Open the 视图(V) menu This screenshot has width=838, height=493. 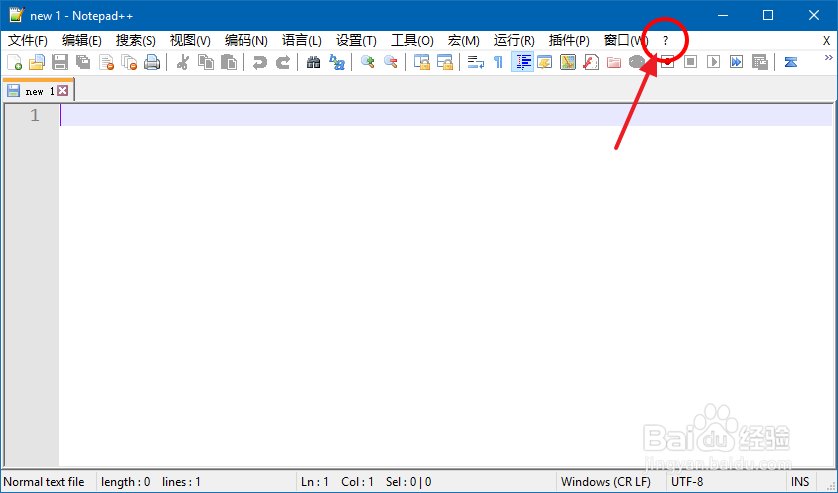pyautogui.click(x=190, y=41)
